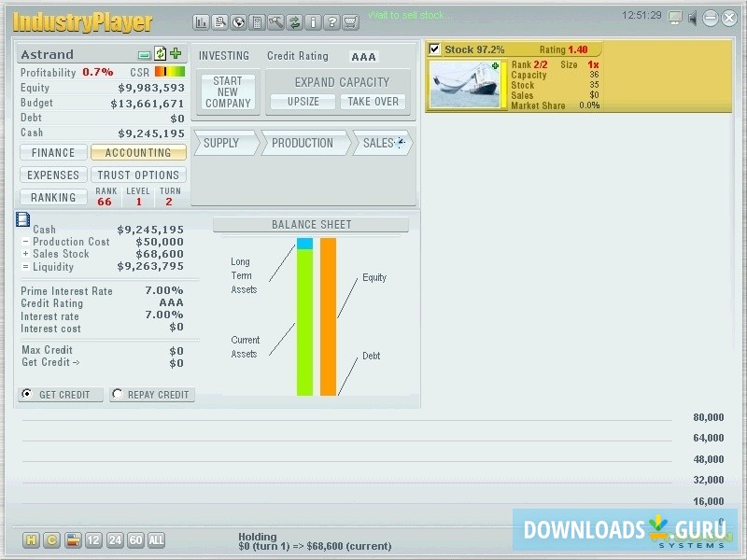Select the GET CREDIT radio button
Image resolution: width=747 pixels, height=560 pixels.
click(x=27, y=394)
